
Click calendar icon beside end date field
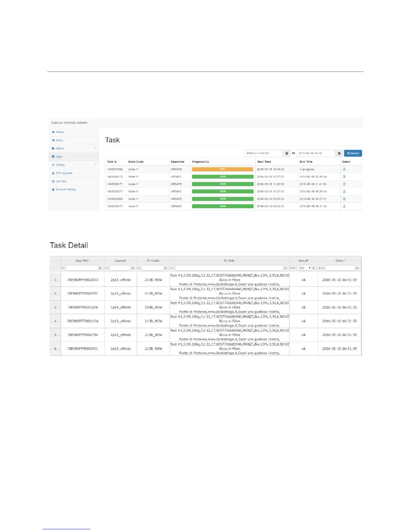pos(339,153)
